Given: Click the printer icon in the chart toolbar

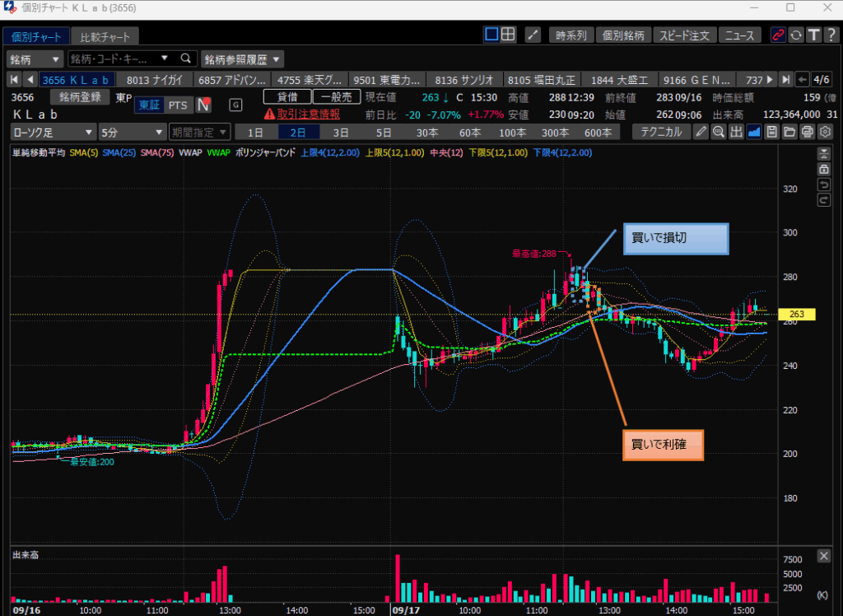Looking at the screenshot, I should [x=808, y=132].
